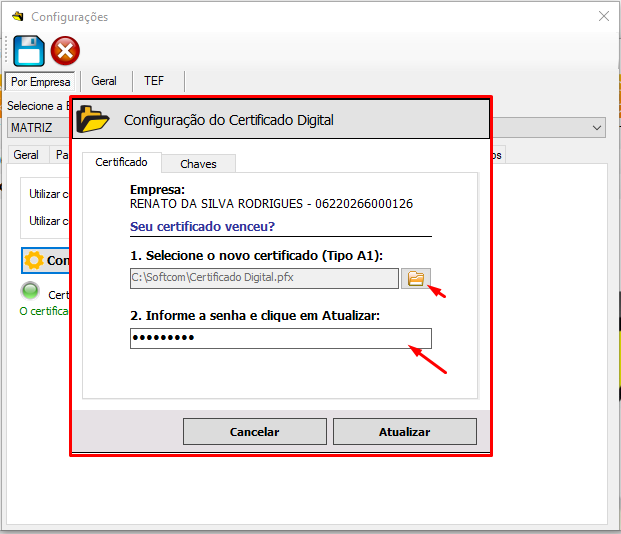Select the Certificado tab
Screen dimensions: 621x534
pos(121,162)
